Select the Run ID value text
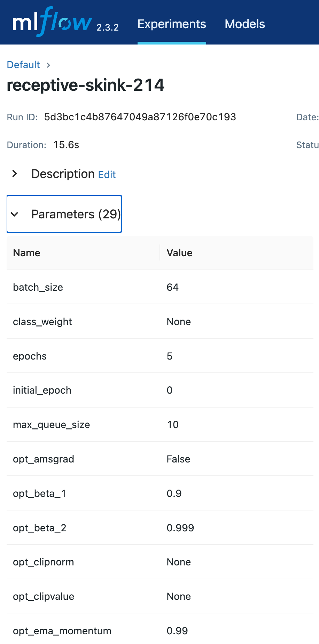The image size is (319, 644). pyautogui.click(x=140, y=117)
